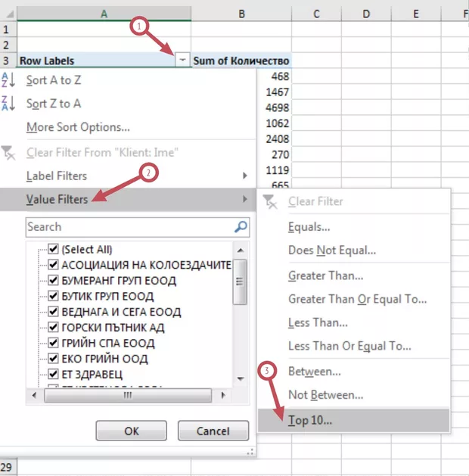
Task: Select column C header
Action: [x=316, y=14]
